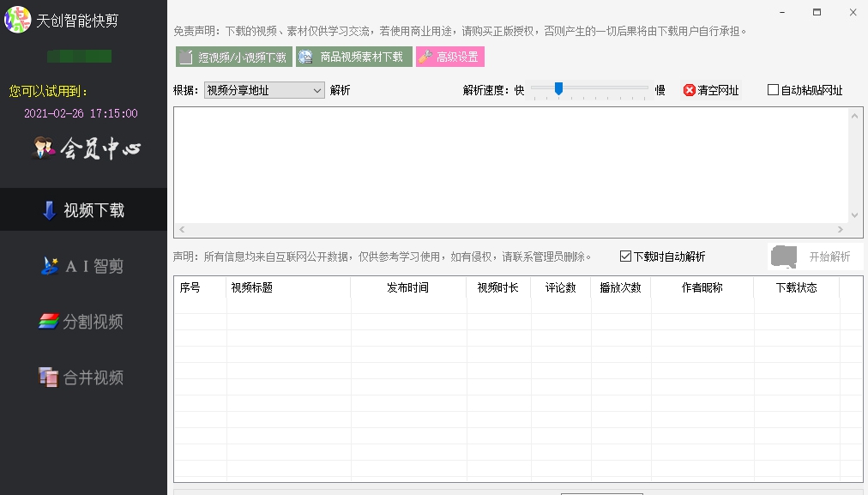Expand the 视频分享地址 dropdown
Image resolution: width=868 pixels, height=495 pixels.
[x=316, y=90]
